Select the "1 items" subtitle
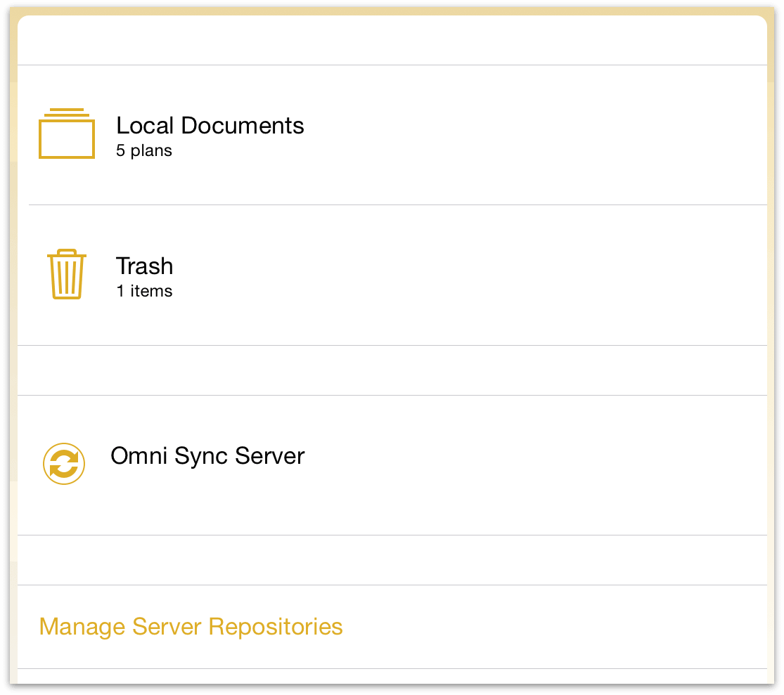The height and width of the screenshot is (695, 784). pyautogui.click(x=144, y=291)
